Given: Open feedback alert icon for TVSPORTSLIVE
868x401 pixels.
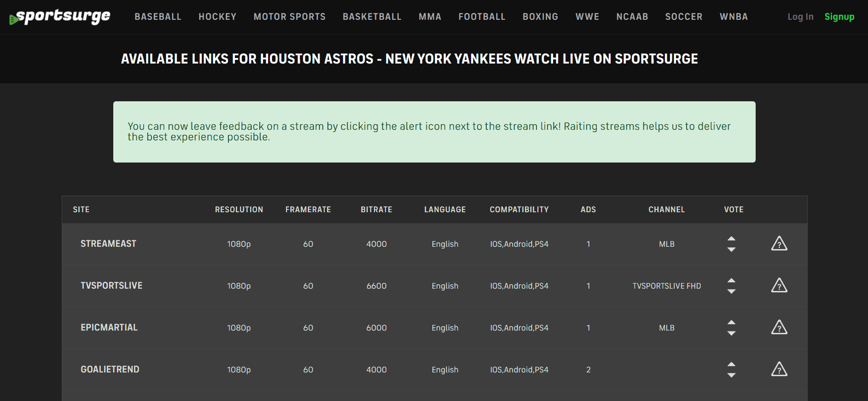Looking at the screenshot, I should click(779, 285).
